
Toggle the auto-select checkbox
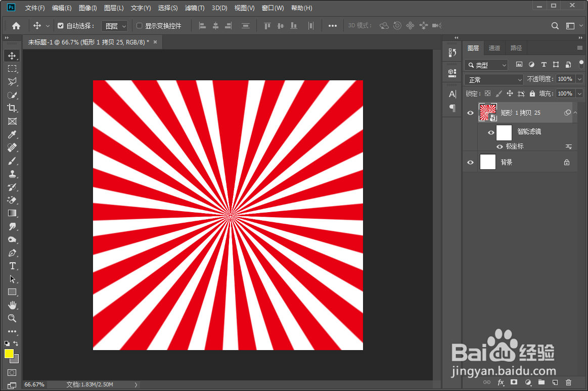[60, 25]
